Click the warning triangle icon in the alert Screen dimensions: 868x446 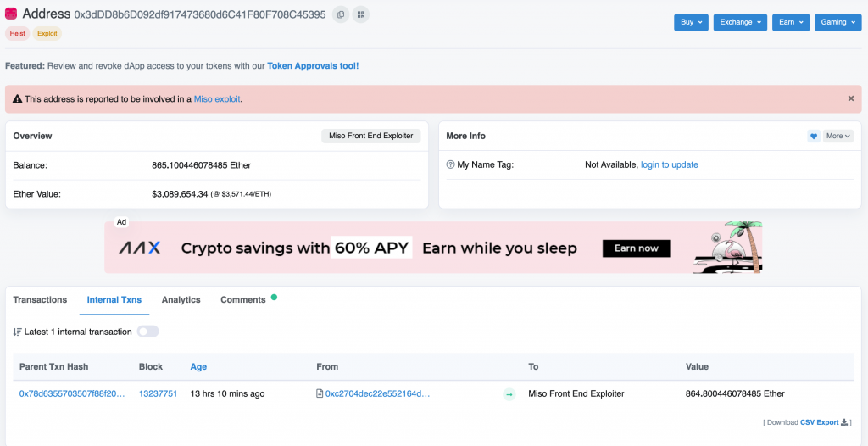point(17,100)
